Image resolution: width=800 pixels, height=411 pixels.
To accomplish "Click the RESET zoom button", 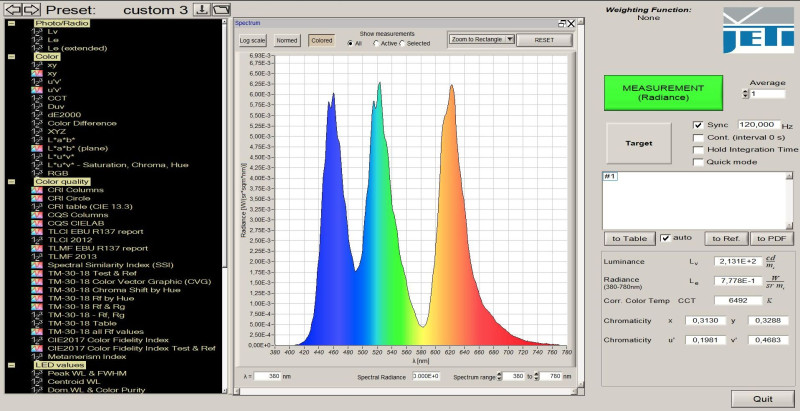I will 544,40.
